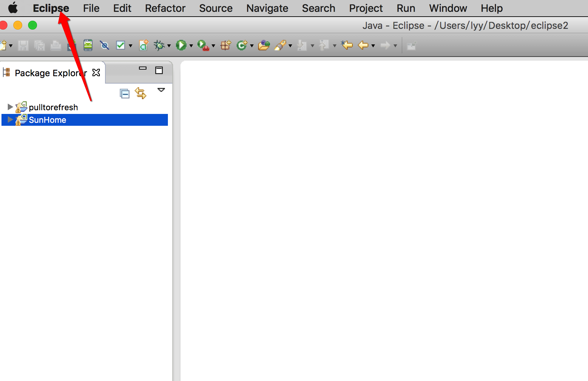Image resolution: width=588 pixels, height=381 pixels.
Task: Click the New Java Package icon
Action: pyautogui.click(x=226, y=45)
